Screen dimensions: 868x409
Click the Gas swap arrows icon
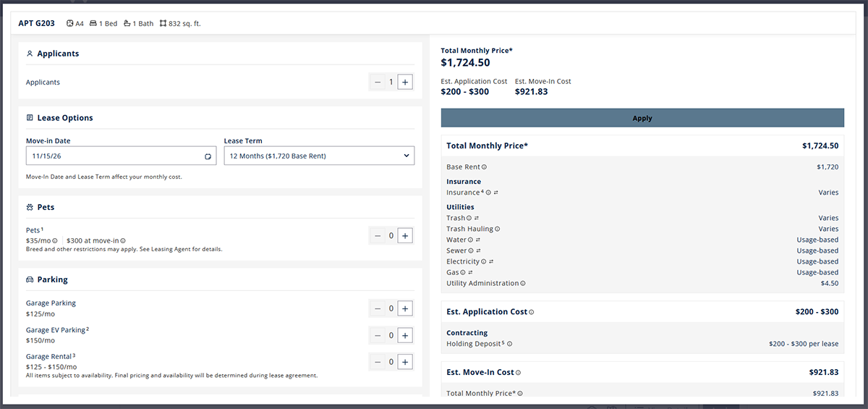[x=471, y=272]
